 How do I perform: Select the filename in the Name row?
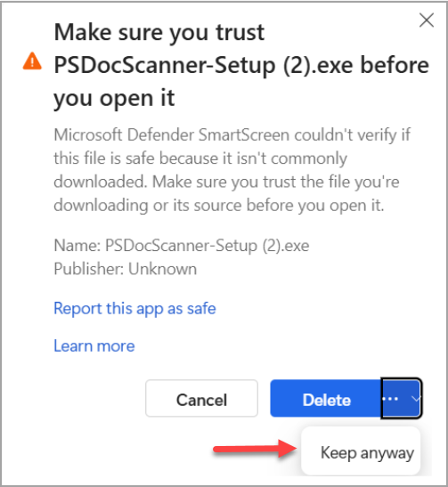(207, 246)
